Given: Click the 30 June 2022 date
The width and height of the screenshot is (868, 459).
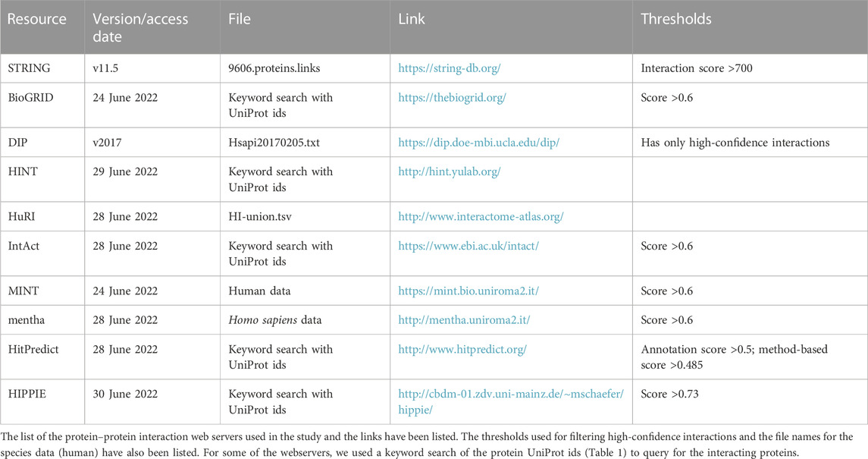Looking at the screenshot, I should 125,395.
